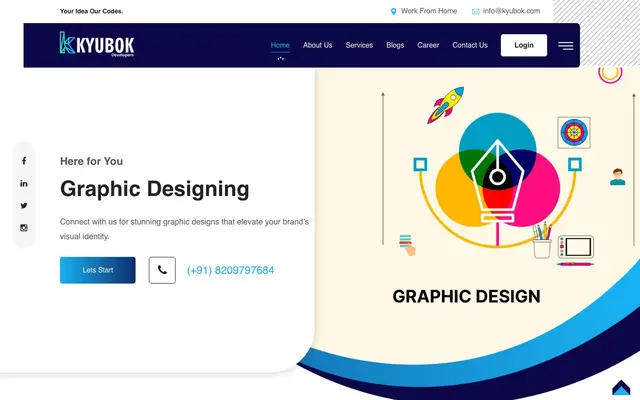The height and width of the screenshot is (400, 640).
Task: Open the Instagram social icon
Action: click(x=24, y=228)
